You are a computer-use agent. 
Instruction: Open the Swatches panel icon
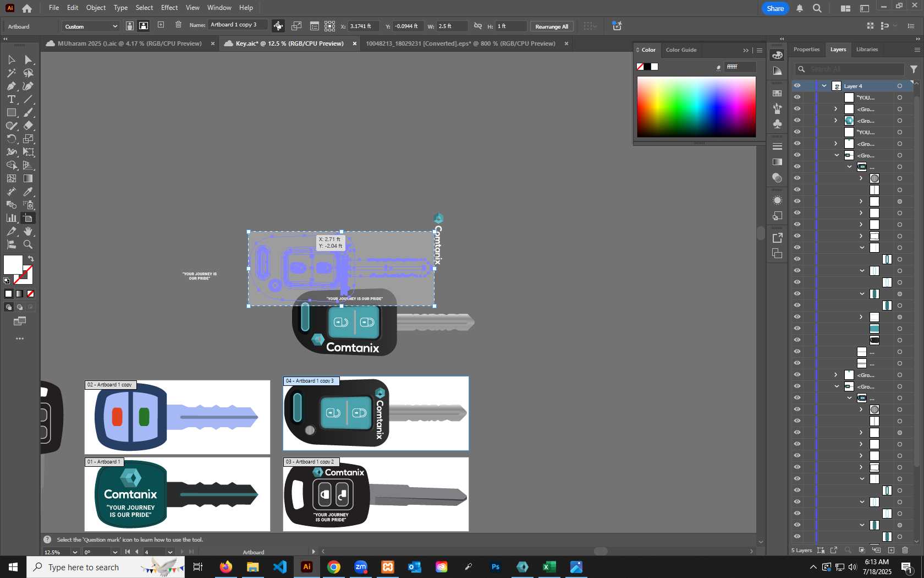tap(777, 93)
